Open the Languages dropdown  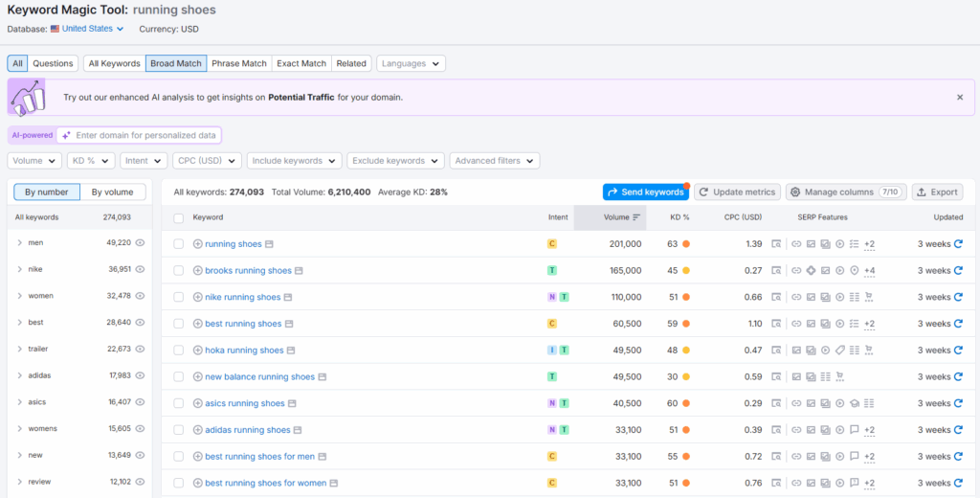pos(411,63)
